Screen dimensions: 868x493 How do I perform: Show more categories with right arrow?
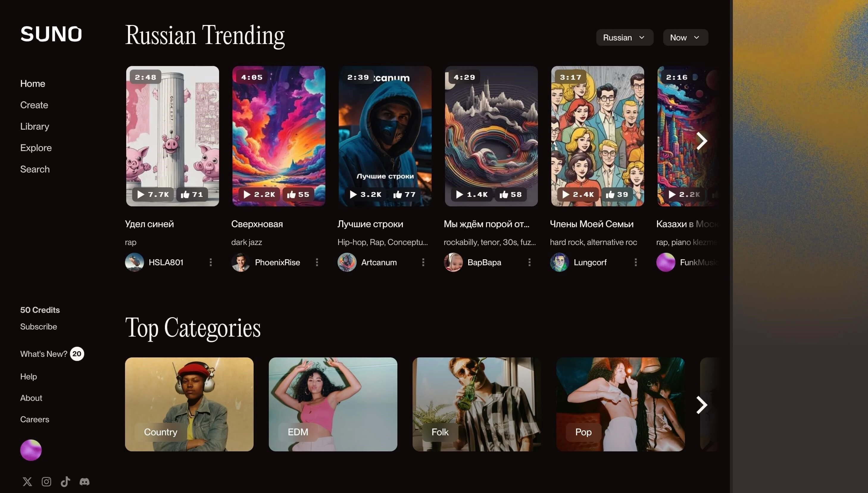(x=701, y=405)
